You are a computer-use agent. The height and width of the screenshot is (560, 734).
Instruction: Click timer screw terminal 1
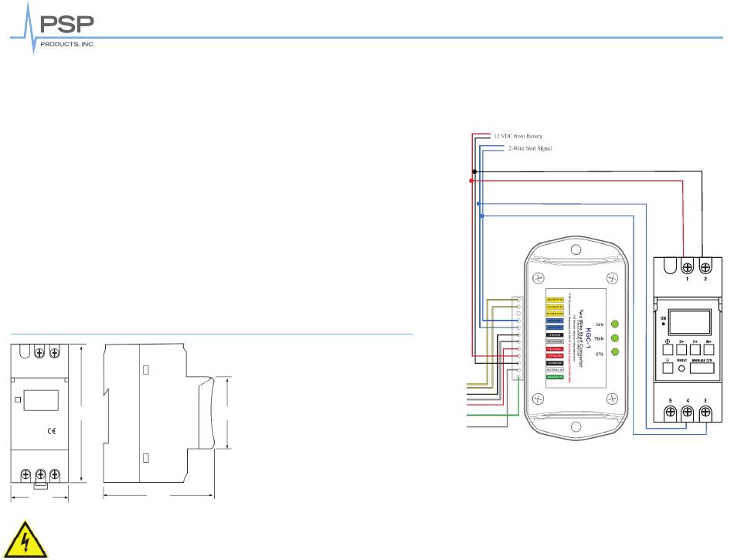coord(687,268)
